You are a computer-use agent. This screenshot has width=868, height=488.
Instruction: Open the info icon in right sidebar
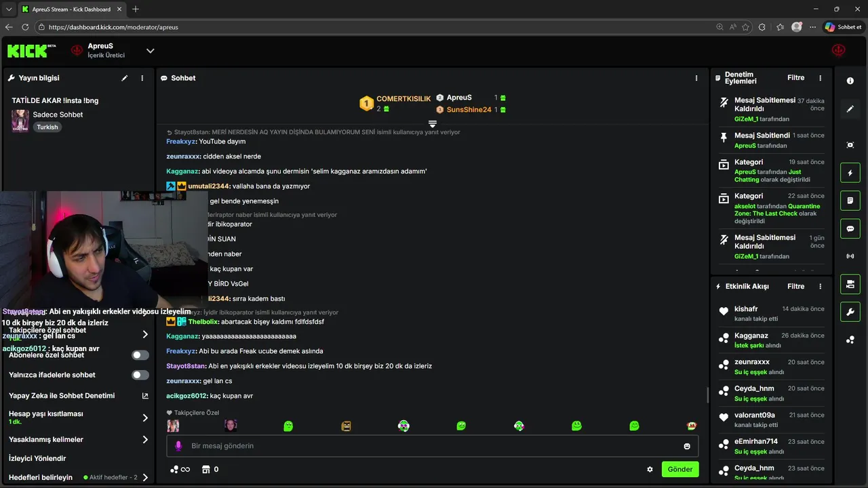pos(850,81)
